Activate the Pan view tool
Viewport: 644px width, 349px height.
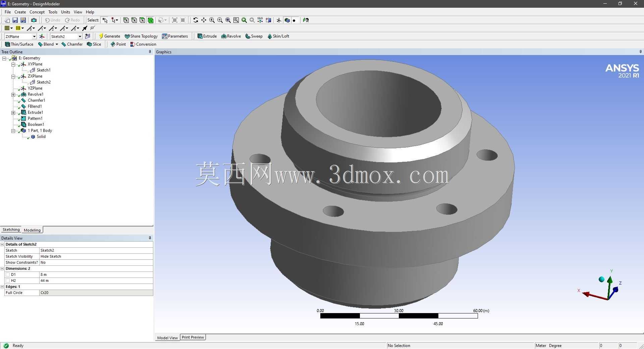(x=204, y=20)
